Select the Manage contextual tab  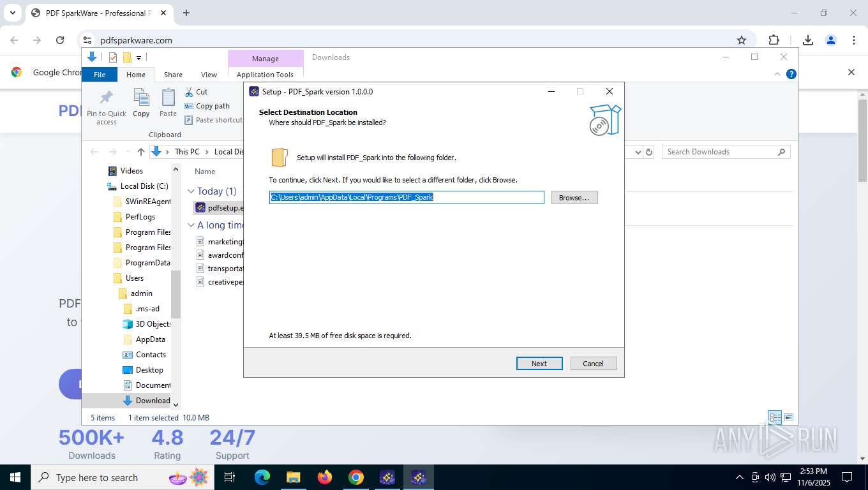(266, 59)
